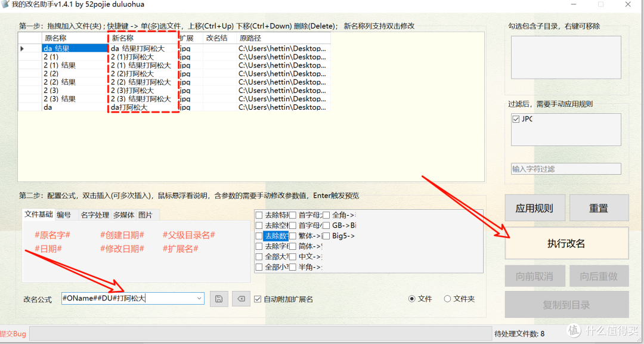Switch to the 编号 tab
The width and height of the screenshot is (644, 344).
[x=64, y=215]
